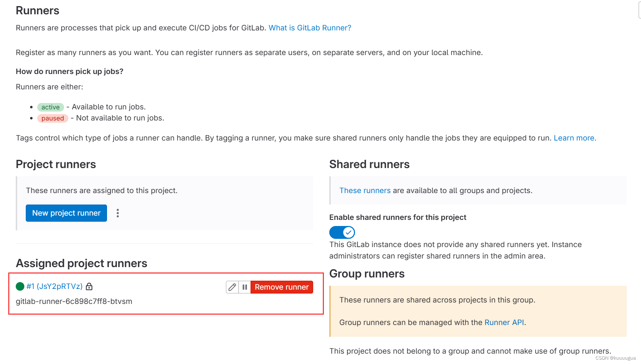
Task: Open the Learn more link about tags
Action: tap(575, 138)
